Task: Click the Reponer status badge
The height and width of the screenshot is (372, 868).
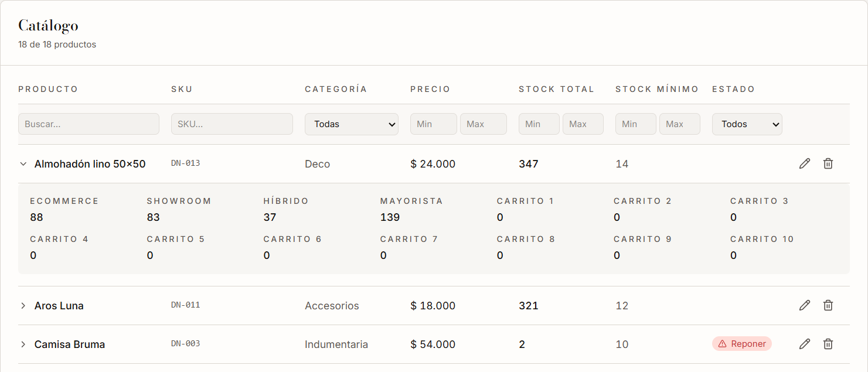Action: (742, 344)
